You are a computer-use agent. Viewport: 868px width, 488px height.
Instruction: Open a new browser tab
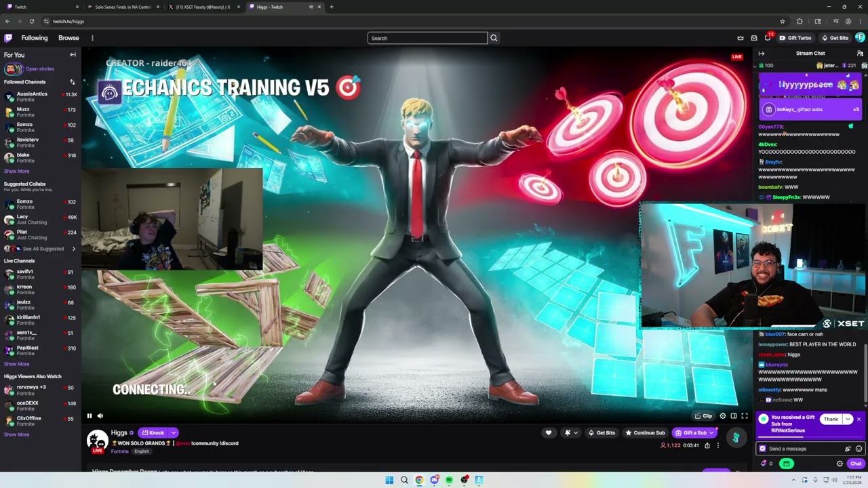pos(331,7)
